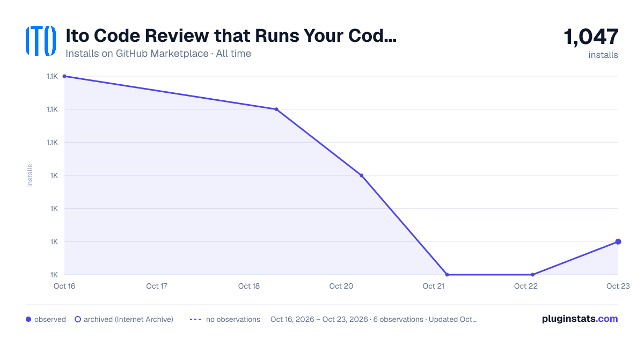Click the bottommost '1K' y-axis label
The image size is (644, 338).
pos(54,275)
